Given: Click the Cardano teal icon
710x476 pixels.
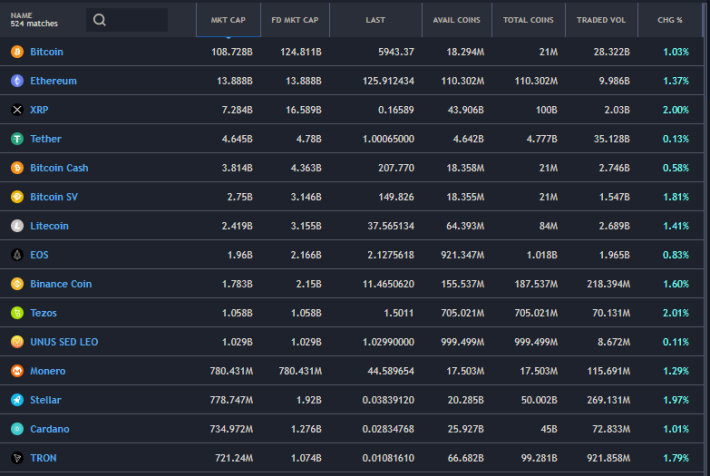Looking at the screenshot, I should point(17,429).
